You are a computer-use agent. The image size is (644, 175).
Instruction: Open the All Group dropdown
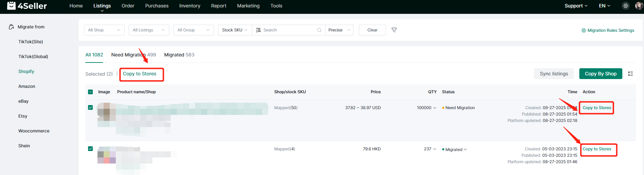(194, 30)
